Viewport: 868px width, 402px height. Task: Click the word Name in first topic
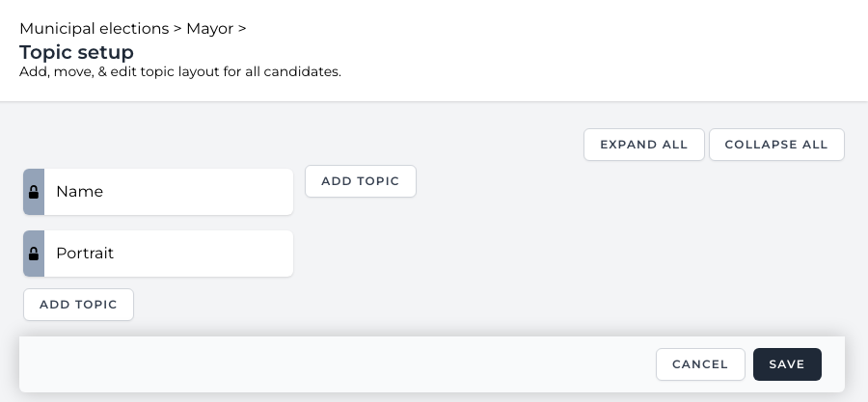pyautogui.click(x=79, y=192)
